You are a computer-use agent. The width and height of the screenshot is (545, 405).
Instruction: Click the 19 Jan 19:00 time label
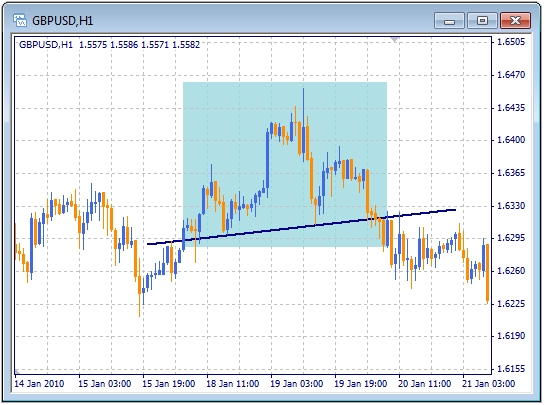click(x=360, y=383)
